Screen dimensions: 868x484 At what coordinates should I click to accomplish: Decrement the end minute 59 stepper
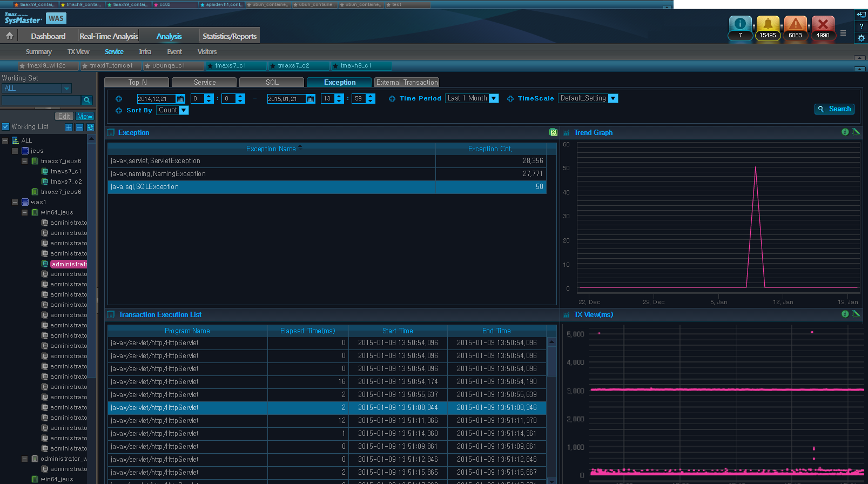(x=370, y=101)
